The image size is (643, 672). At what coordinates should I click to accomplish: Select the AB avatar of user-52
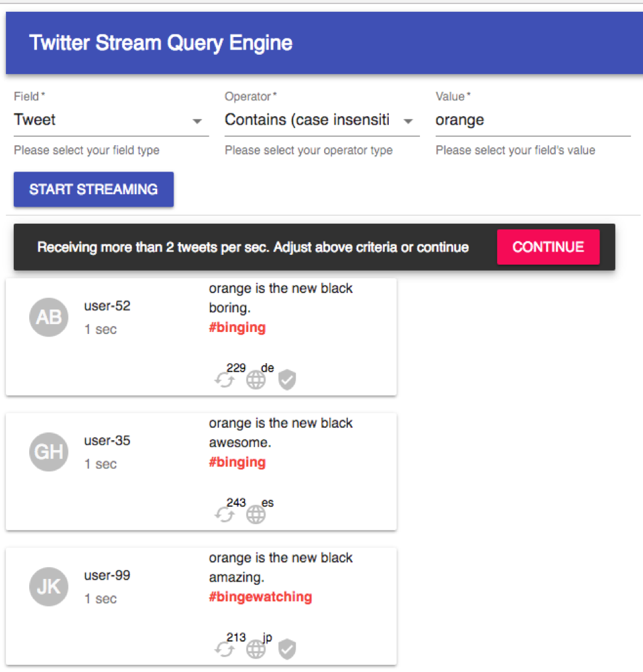49,317
